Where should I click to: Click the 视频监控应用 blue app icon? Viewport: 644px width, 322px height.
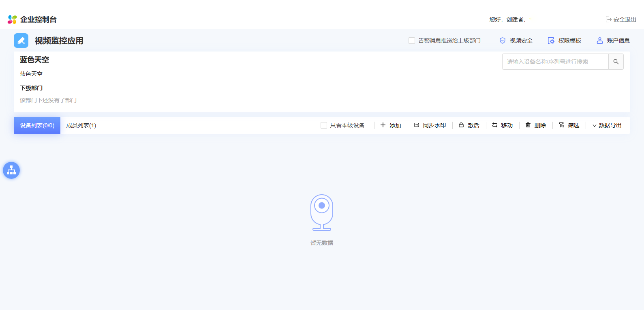tap(21, 41)
